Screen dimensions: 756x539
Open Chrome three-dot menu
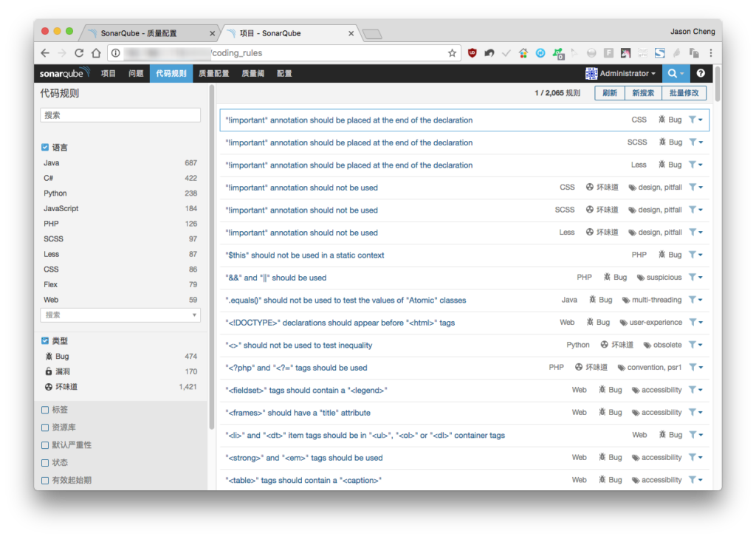point(711,53)
